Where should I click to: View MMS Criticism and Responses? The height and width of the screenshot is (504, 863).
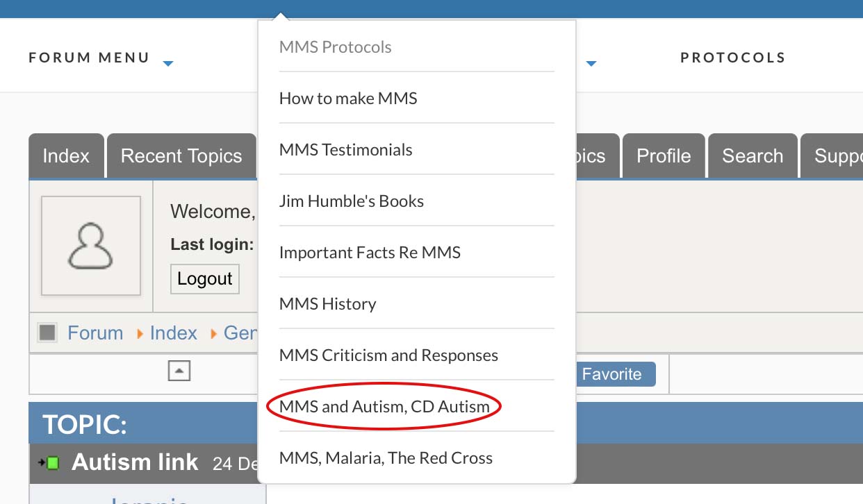click(388, 355)
